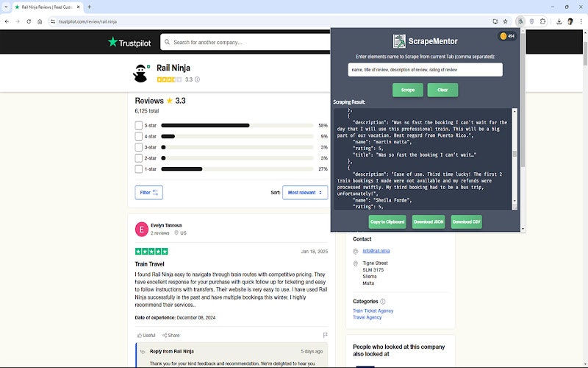Open the Chrome profile avatar
588x368 pixels.
coord(570,21)
